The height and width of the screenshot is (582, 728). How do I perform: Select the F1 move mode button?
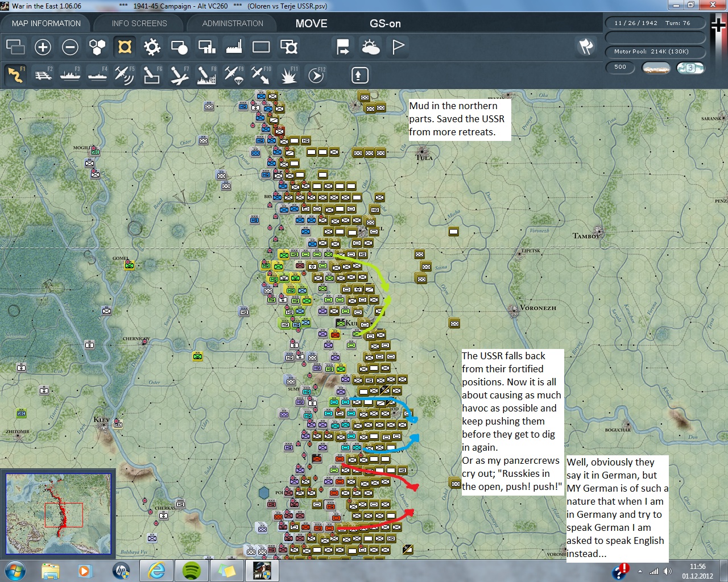click(x=15, y=75)
